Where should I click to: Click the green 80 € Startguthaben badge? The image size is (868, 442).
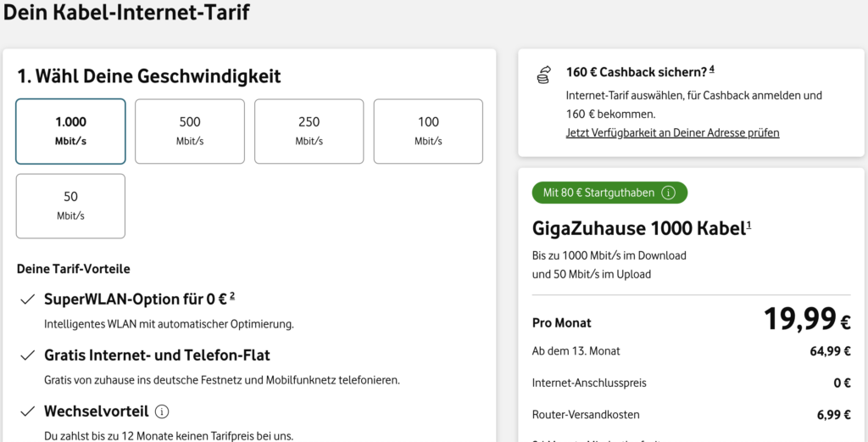pos(598,193)
